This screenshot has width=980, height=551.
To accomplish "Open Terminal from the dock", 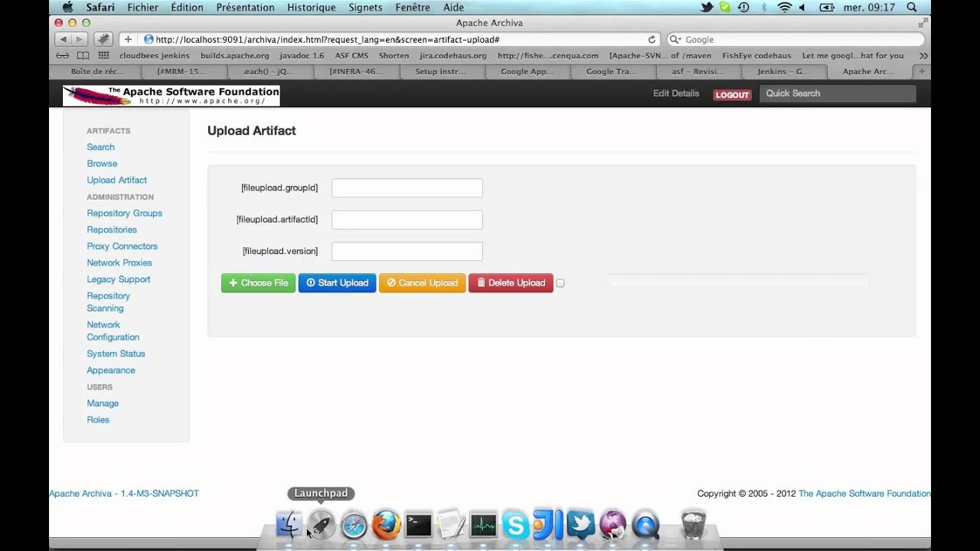I will (x=419, y=525).
